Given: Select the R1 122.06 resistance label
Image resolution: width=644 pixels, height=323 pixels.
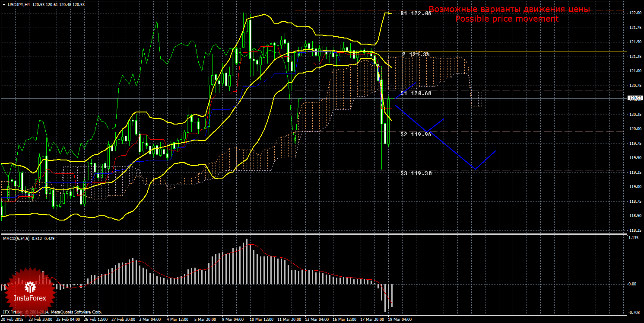Looking at the screenshot, I should click(x=416, y=13).
